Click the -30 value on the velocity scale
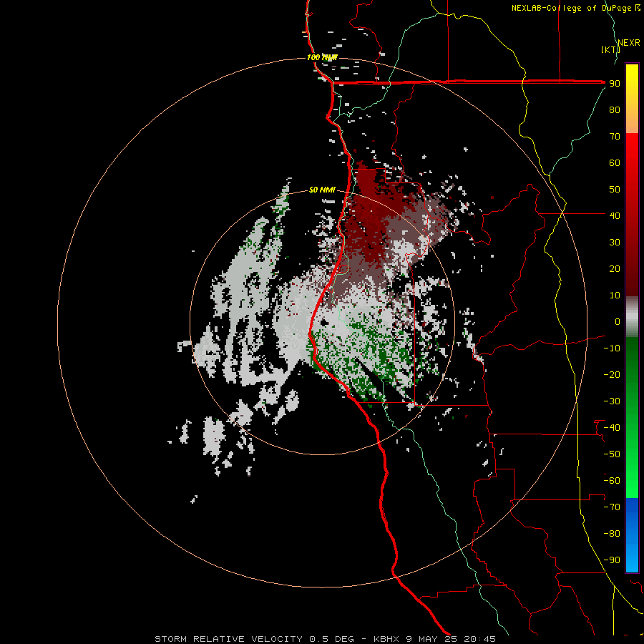 [612, 401]
